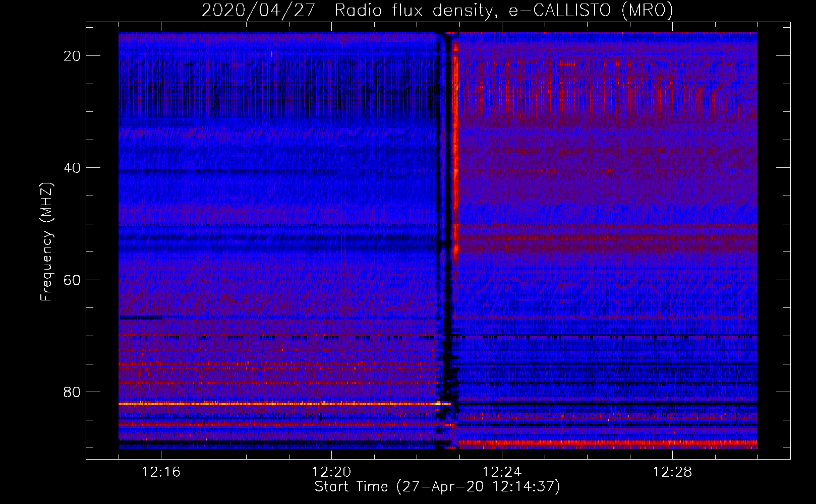Image resolution: width=816 pixels, height=504 pixels.
Task: Click the 60 MHz frequency tick label
Action: [72, 280]
